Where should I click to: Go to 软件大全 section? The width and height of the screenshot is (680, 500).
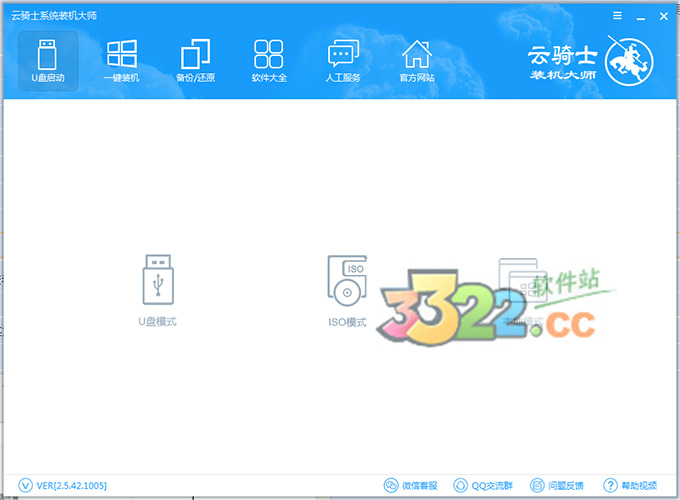tap(269, 61)
